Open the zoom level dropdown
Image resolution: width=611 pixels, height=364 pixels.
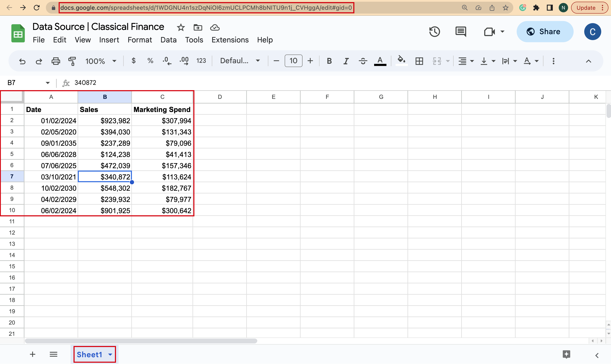click(101, 61)
